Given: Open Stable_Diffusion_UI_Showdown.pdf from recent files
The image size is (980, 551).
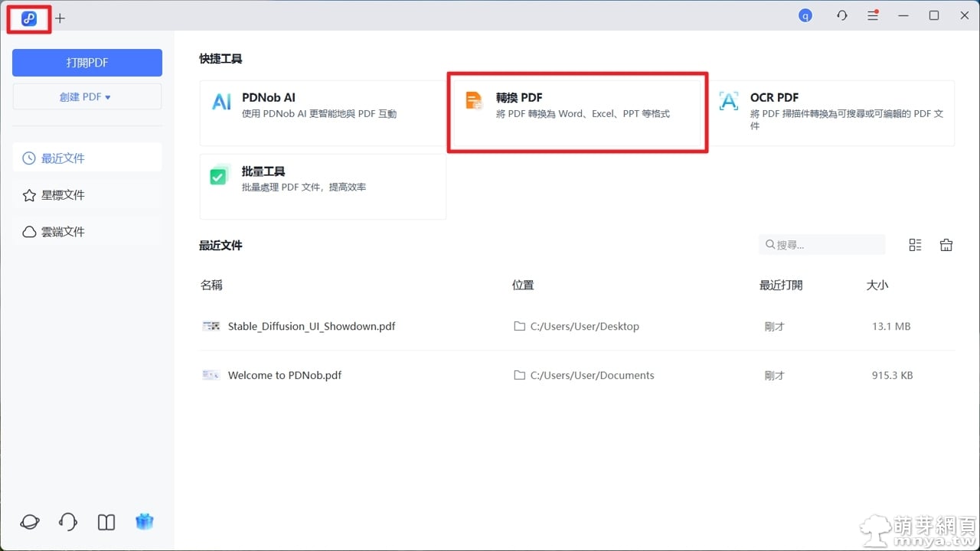Looking at the screenshot, I should pos(311,326).
